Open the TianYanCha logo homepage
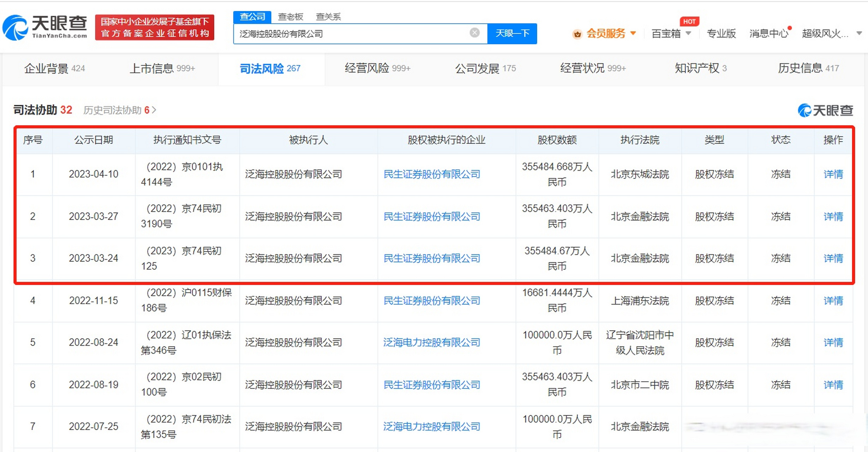This screenshot has height=452, width=868. click(45, 27)
